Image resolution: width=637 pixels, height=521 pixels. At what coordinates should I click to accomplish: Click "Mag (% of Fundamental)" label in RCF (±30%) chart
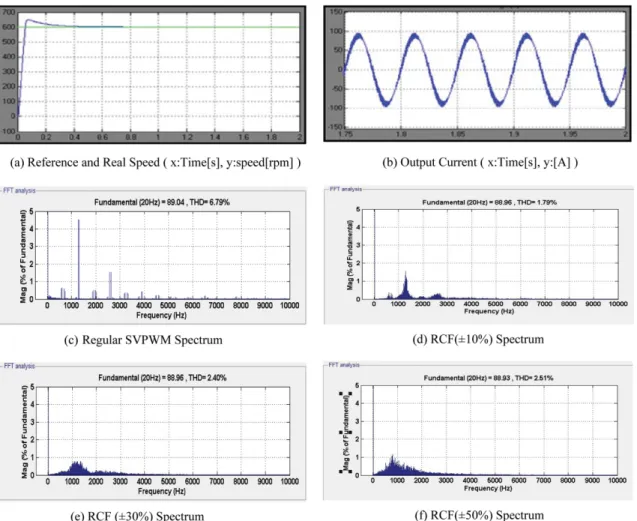(24, 432)
